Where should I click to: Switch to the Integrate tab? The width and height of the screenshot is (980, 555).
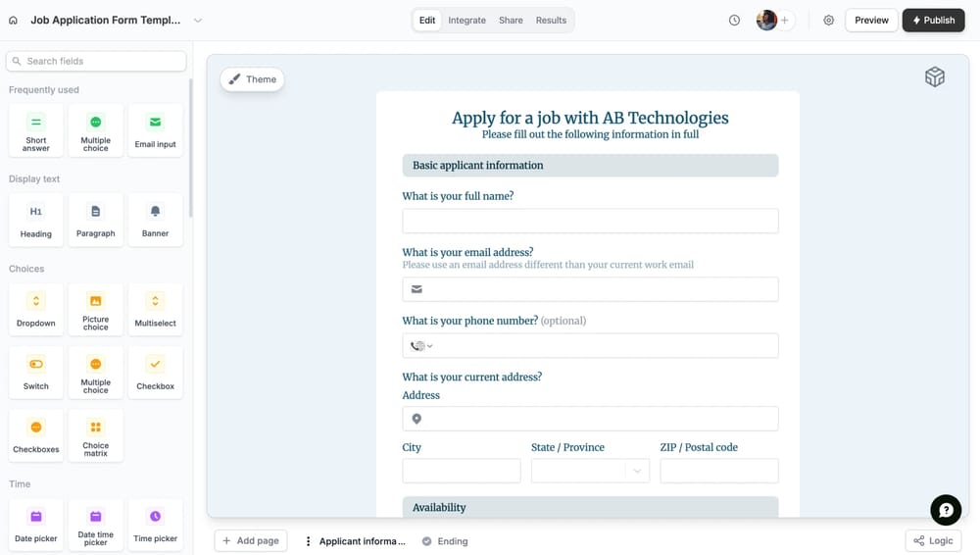click(466, 20)
